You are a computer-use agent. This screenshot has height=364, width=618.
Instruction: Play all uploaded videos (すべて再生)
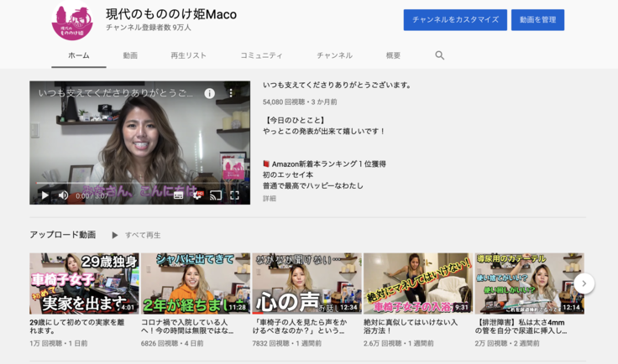point(136,236)
